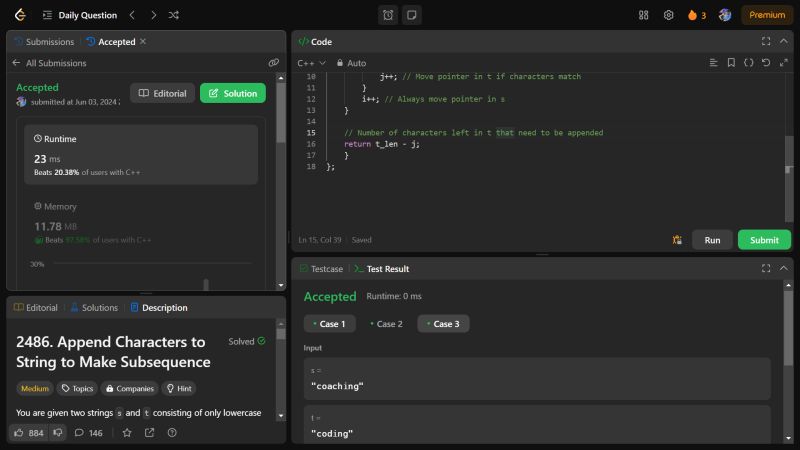Open the Solutions tab
Screen dimensions: 800x450
coord(94,308)
